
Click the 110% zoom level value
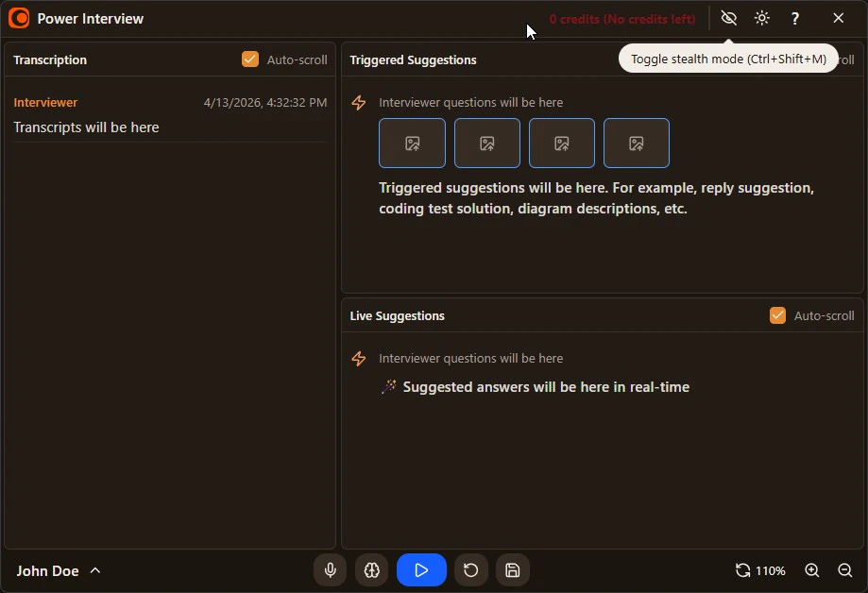[x=771, y=571]
